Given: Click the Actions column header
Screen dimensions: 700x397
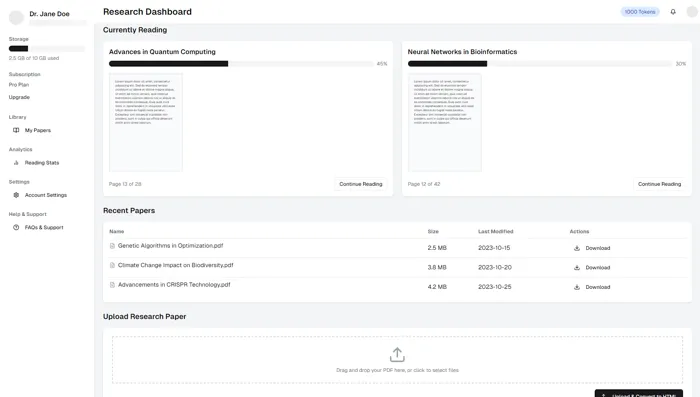Looking at the screenshot, I should pos(579,231).
